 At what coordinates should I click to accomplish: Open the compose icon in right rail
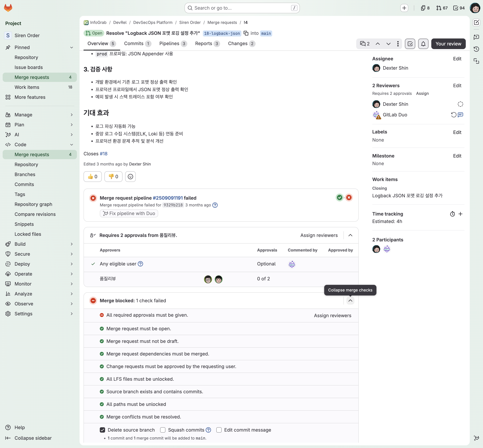476,23
